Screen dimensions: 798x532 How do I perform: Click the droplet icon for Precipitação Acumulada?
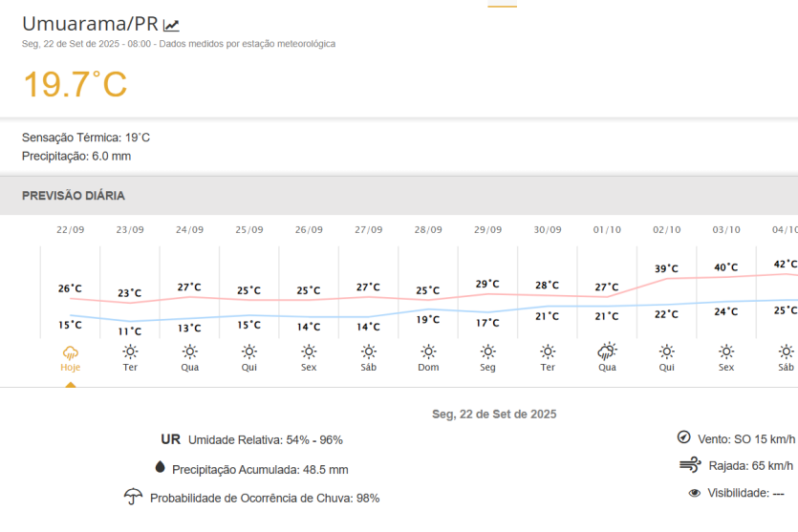160,468
